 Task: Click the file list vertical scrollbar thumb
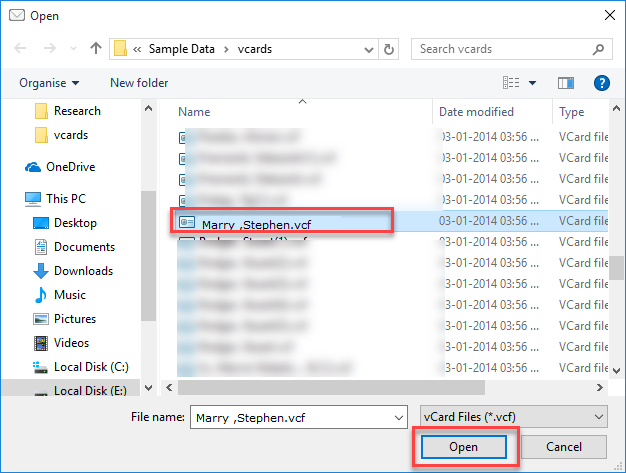coord(616,268)
